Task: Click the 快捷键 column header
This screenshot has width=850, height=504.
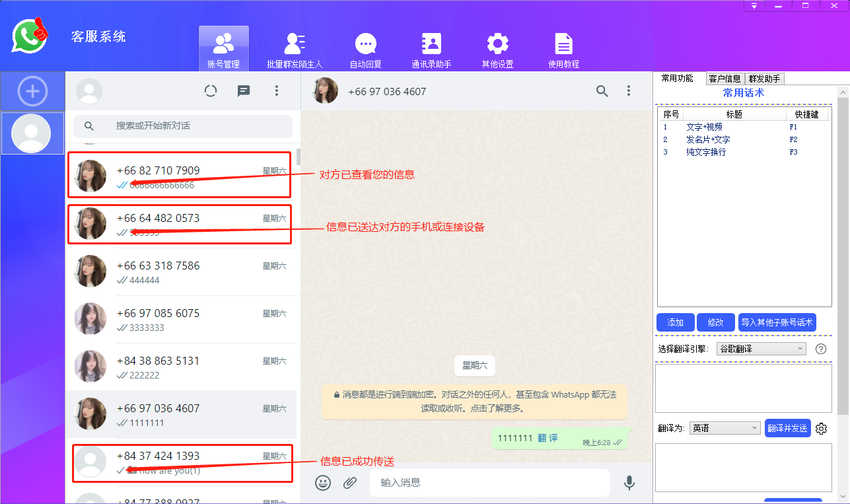Action: click(x=807, y=114)
